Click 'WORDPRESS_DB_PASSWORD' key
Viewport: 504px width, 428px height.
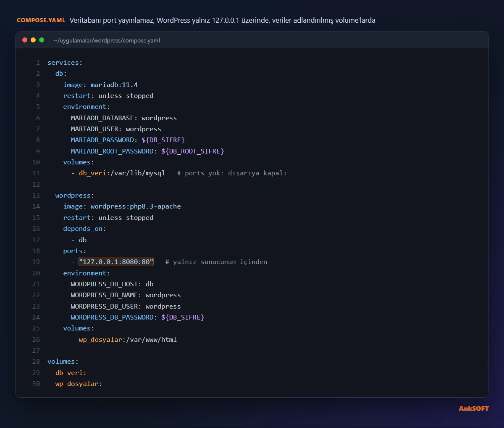tap(112, 317)
